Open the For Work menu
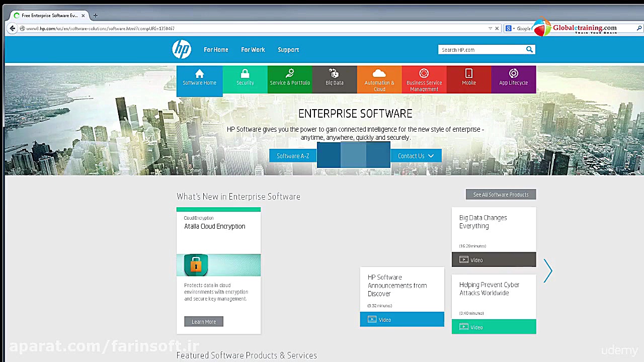 (253, 50)
